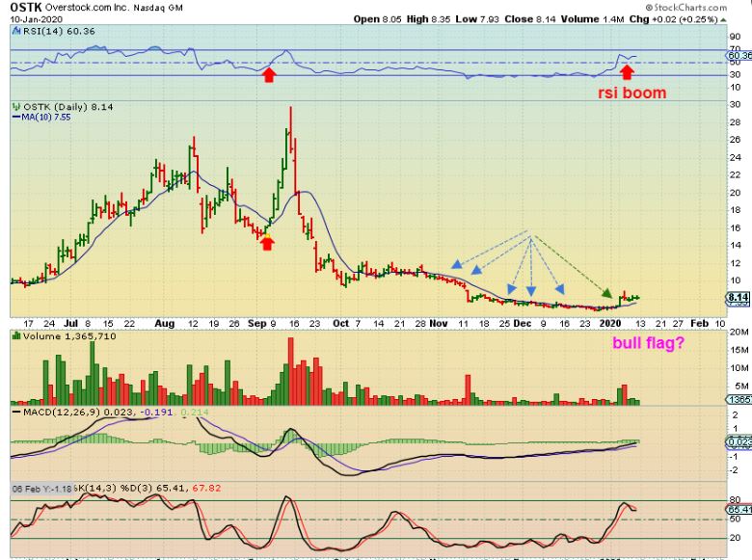This screenshot has width=752, height=560.
Task: Click the Dec label on date axis
Action: (523, 323)
